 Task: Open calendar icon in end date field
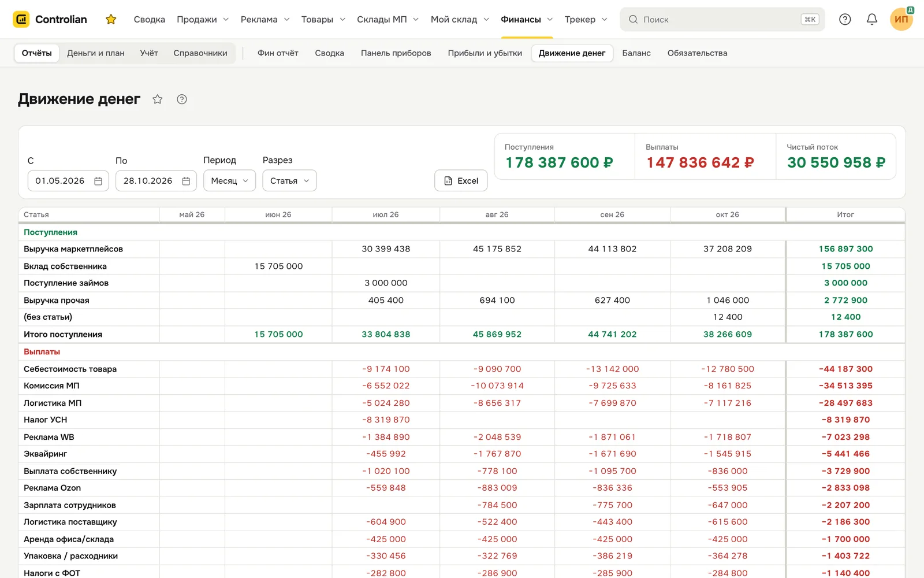[186, 181]
